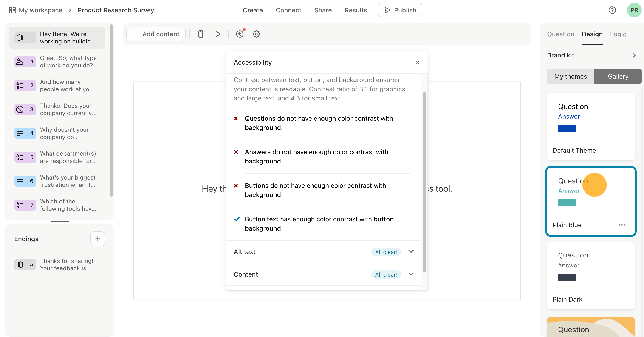Click the welcome screen icon badge
This screenshot has height=337, width=644.
point(25,38)
